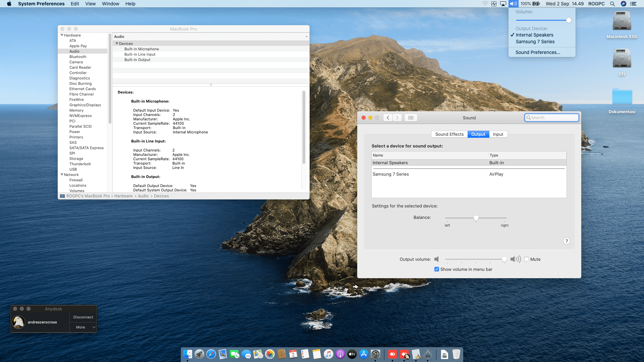Go back in the Sound preferences window

click(388, 118)
